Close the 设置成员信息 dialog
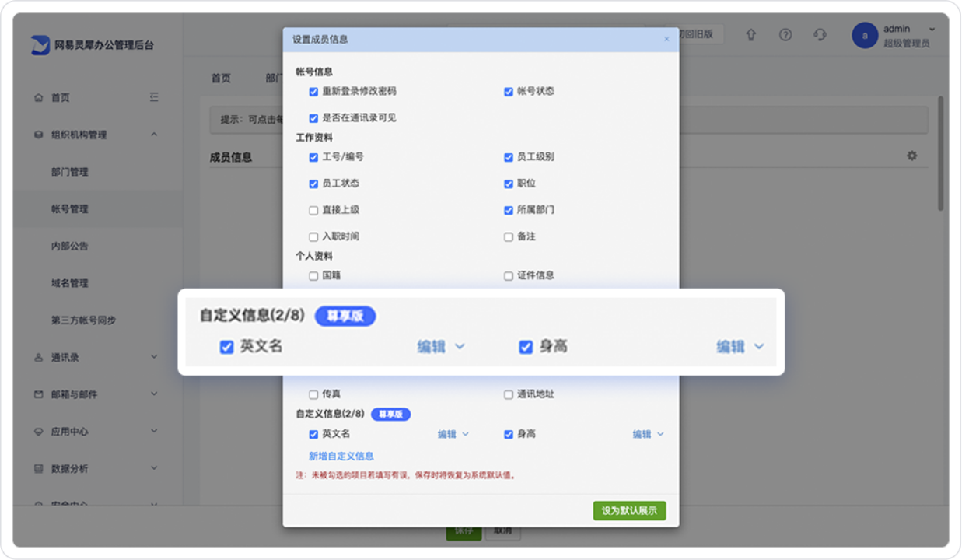Viewport: 962px width, 560px height. tap(666, 40)
